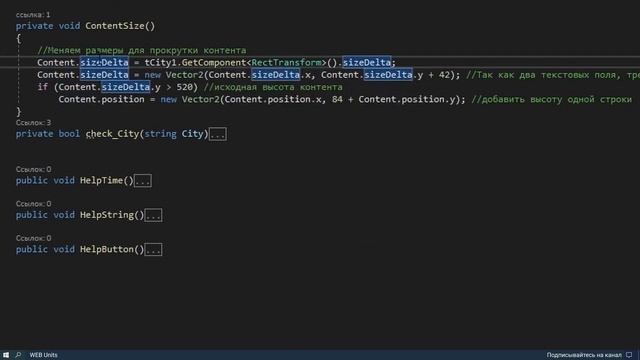Click the comment 'исходная высота контента'
This screenshot has width=640, height=360.
[x=273, y=87]
